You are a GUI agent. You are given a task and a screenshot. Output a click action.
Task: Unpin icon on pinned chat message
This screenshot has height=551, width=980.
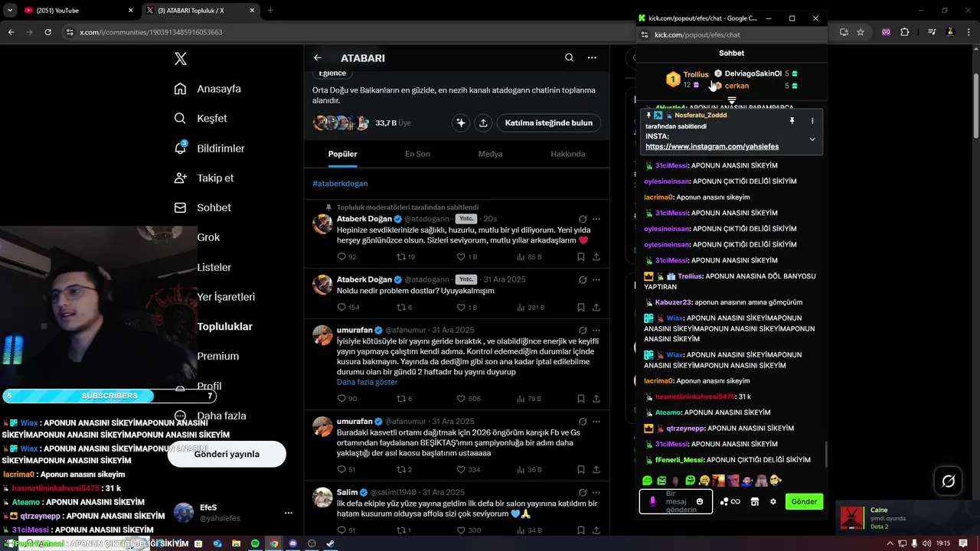point(792,121)
